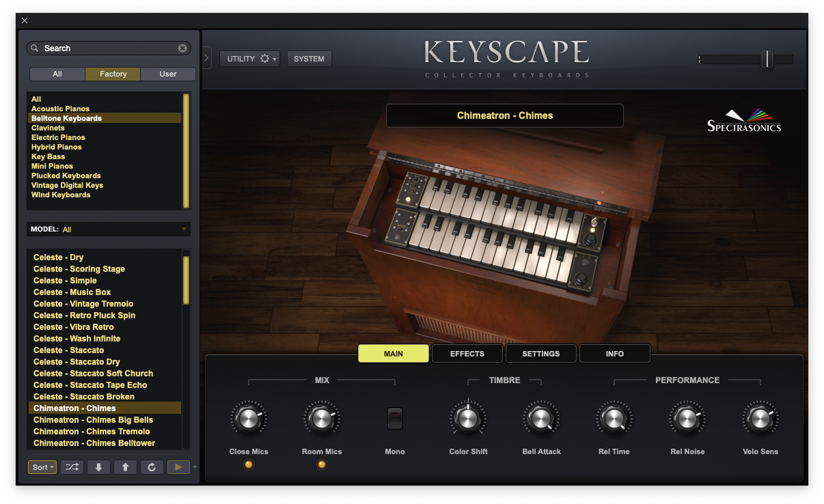Toggle the Room Mics enable LED
This screenshot has height=504, width=824.
(322, 464)
